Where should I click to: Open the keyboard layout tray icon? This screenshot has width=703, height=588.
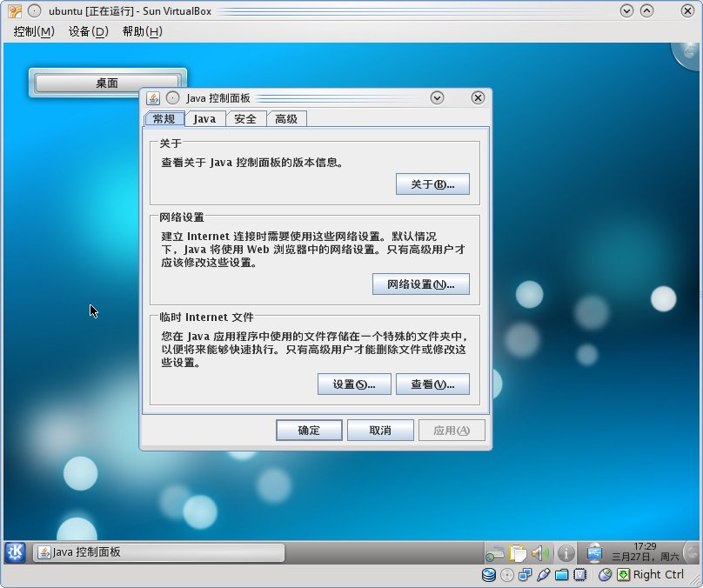(x=494, y=554)
